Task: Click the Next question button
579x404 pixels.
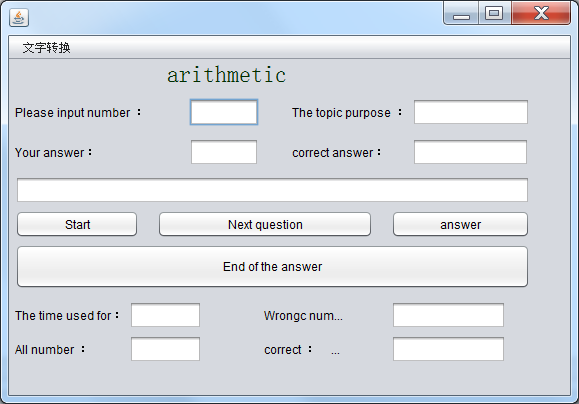Action: click(x=265, y=224)
